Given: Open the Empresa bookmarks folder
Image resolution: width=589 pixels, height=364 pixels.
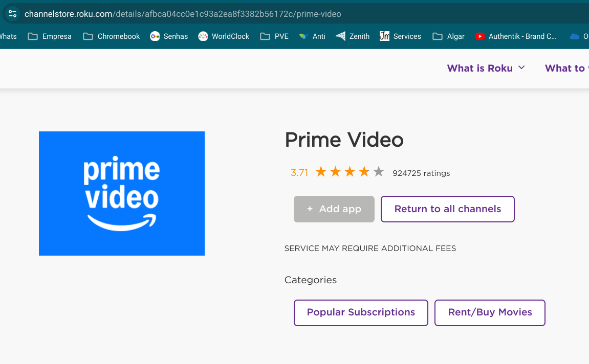Looking at the screenshot, I should coord(50,36).
